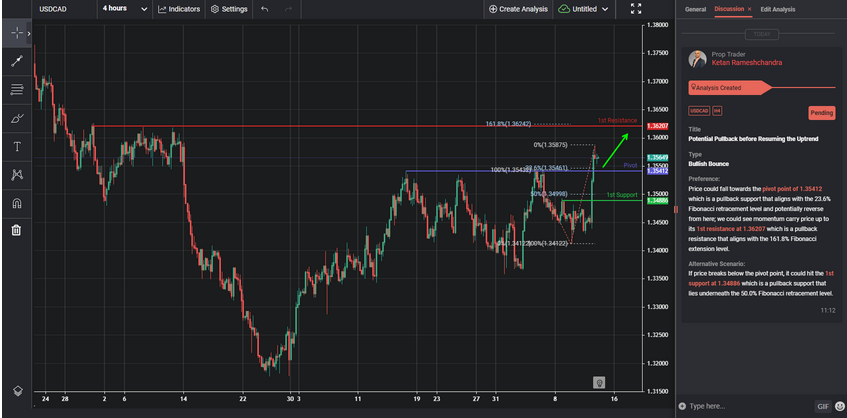Click the 1.35412 pivot price label
Viewport: 847px width, 418px height.
pyautogui.click(x=657, y=171)
